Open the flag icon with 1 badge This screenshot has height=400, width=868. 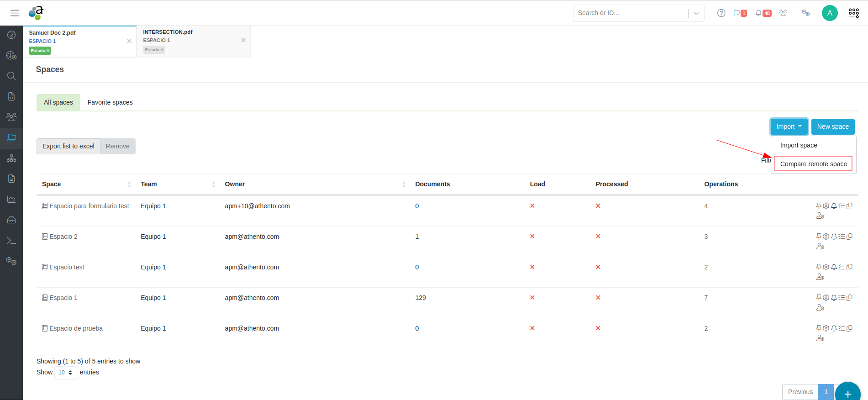740,13
